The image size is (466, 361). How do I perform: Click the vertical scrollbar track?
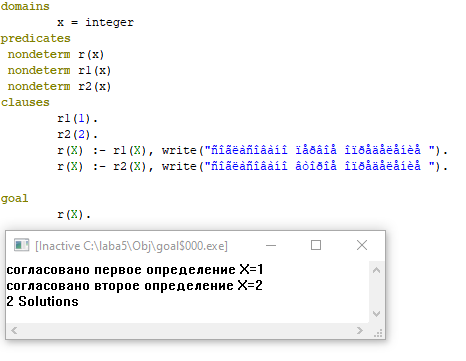tap(376, 292)
